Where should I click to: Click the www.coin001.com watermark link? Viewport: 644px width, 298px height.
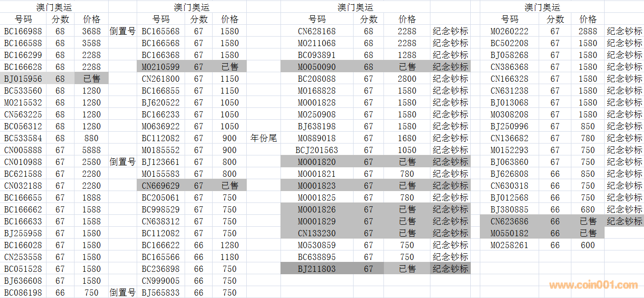tap(593, 285)
